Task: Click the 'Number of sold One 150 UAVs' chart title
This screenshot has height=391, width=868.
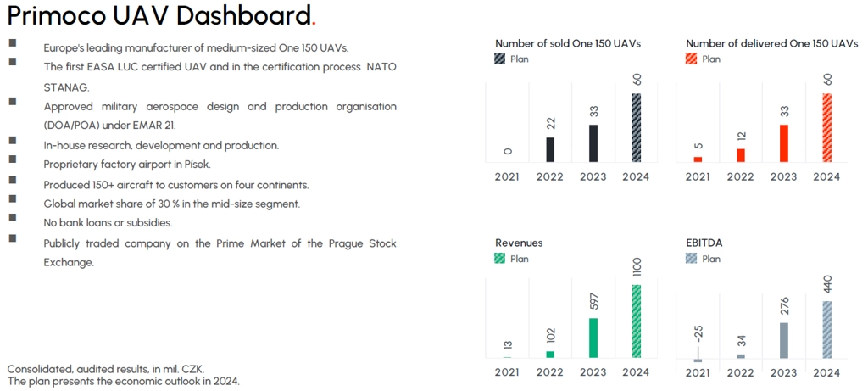Action: [x=568, y=44]
